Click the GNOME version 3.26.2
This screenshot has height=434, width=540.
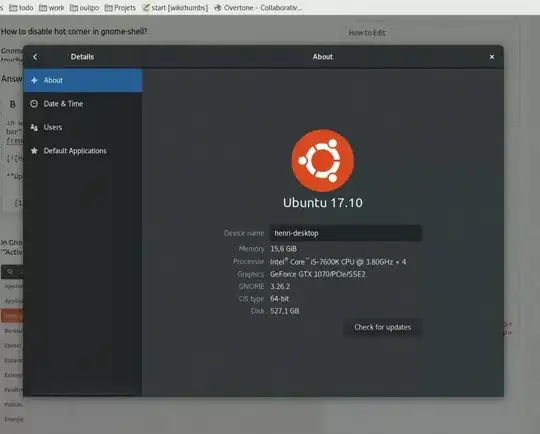coord(280,287)
